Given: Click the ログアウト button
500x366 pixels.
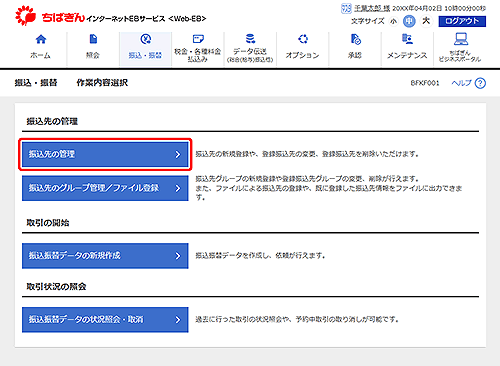Looking at the screenshot, I should [462, 21].
